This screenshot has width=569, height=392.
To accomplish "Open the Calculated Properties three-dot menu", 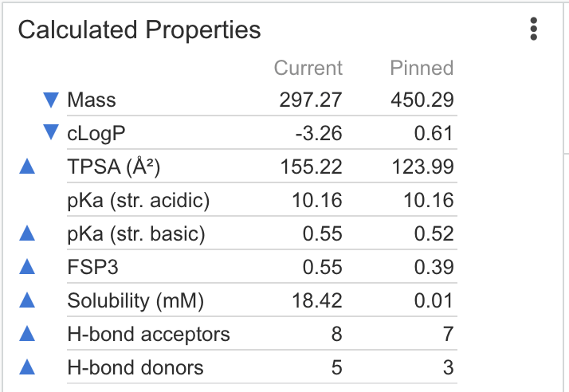I will (x=534, y=29).
